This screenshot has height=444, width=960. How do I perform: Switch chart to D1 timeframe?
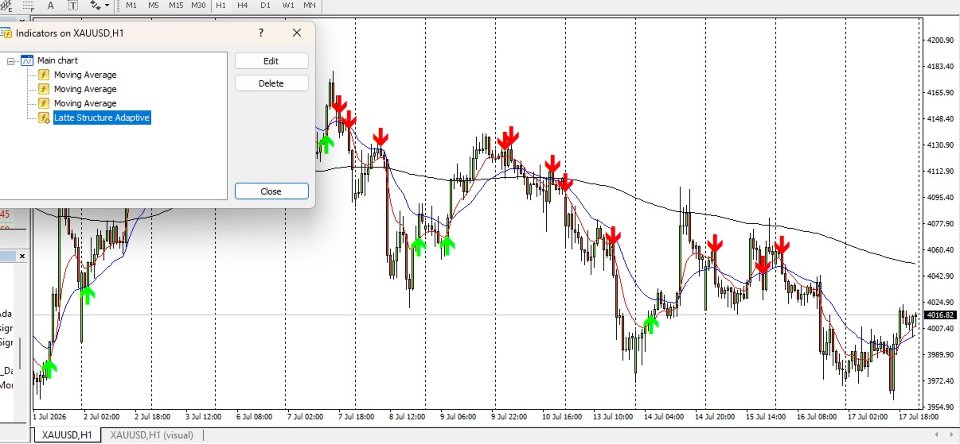pyautogui.click(x=265, y=5)
